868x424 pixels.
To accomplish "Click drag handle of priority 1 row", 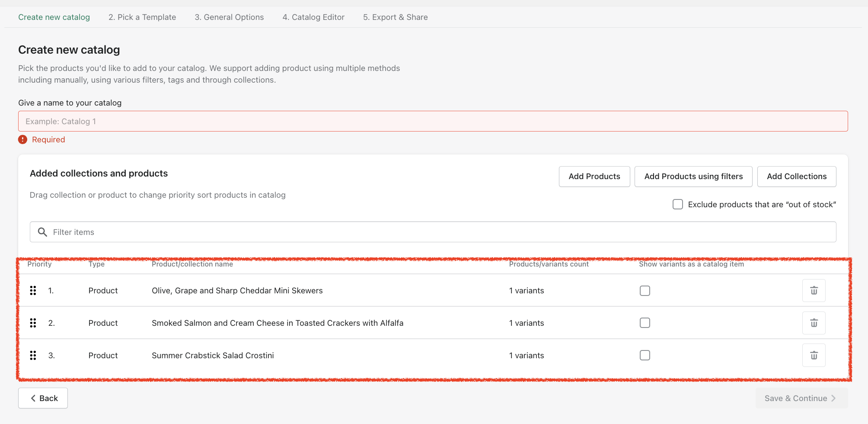I will [33, 291].
